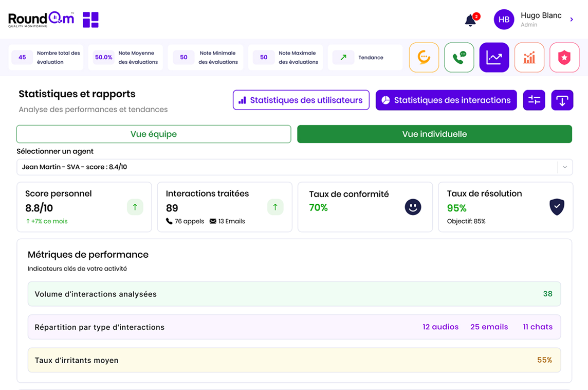Open the red star shield icon
The image size is (588, 390).
coord(564,57)
